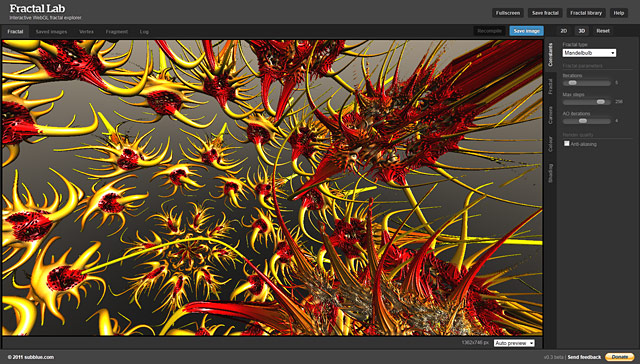Click the Max steps value 256
The width and height of the screenshot is (640, 364).
[x=619, y=102]
